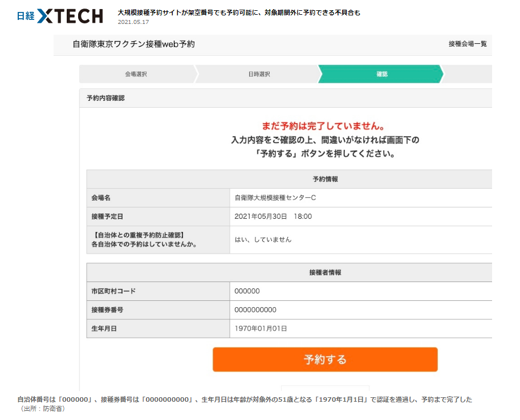This screenshot has height=420, width=520.
Task: Click the はい、していません value
Action: [x=263, y=240]
